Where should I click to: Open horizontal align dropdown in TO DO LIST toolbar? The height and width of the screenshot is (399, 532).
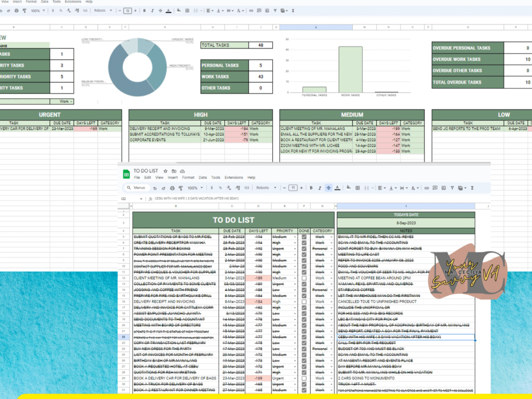pyautogui.click(x=381, y=188)
